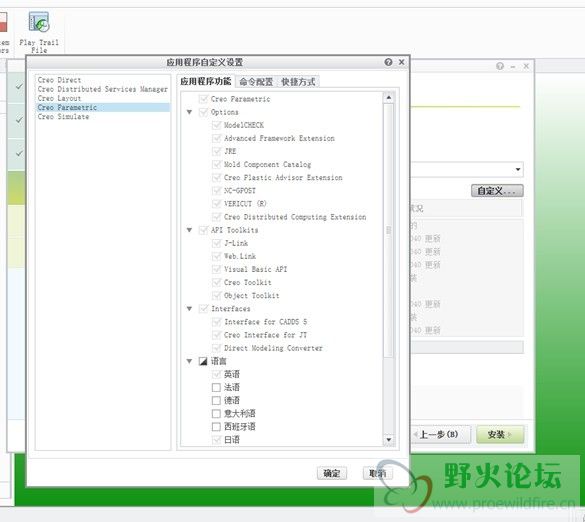Viewport: 585px width, 522px height.
Task: Click the scrollbar down arrow
Action: coord(388,440)
